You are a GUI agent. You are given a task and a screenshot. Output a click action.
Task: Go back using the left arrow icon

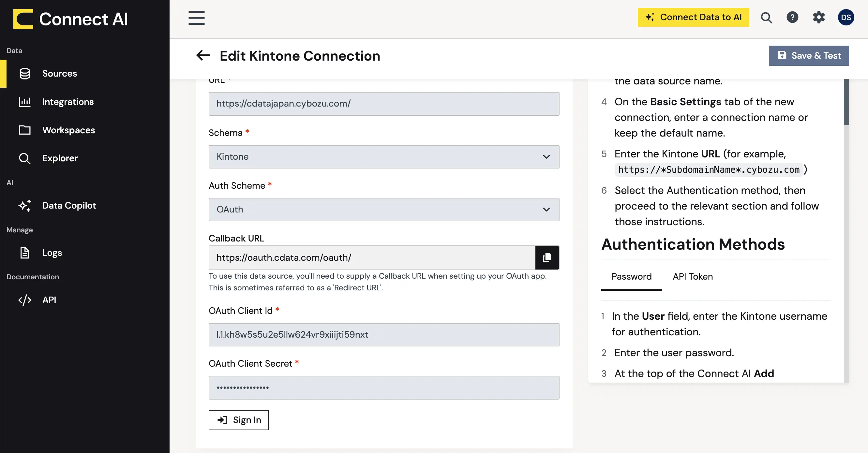pos(203,55)
